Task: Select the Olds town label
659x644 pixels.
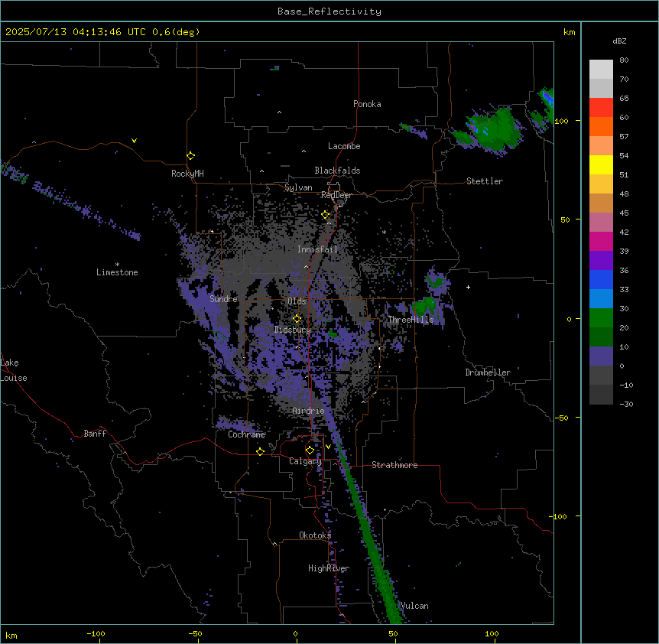Action: click(297, 301)
